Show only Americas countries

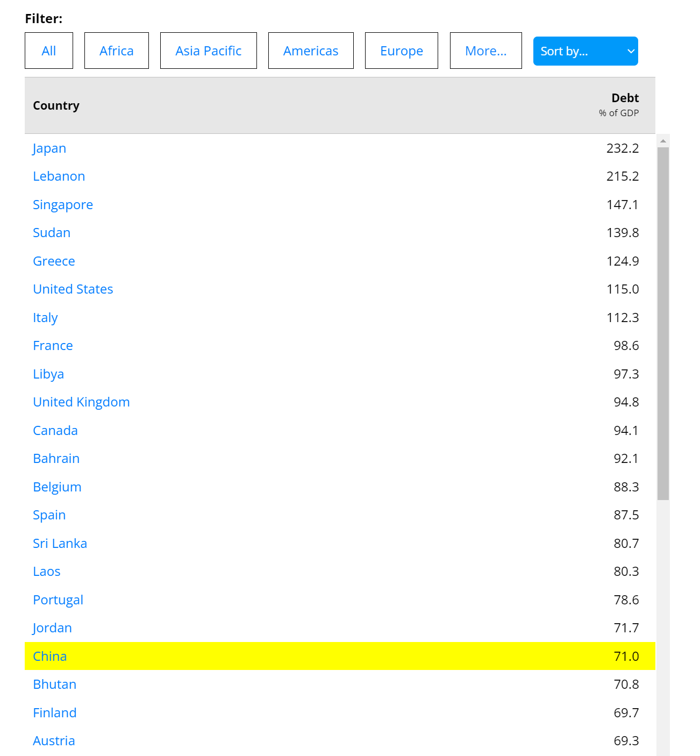[x=311, y=51]
